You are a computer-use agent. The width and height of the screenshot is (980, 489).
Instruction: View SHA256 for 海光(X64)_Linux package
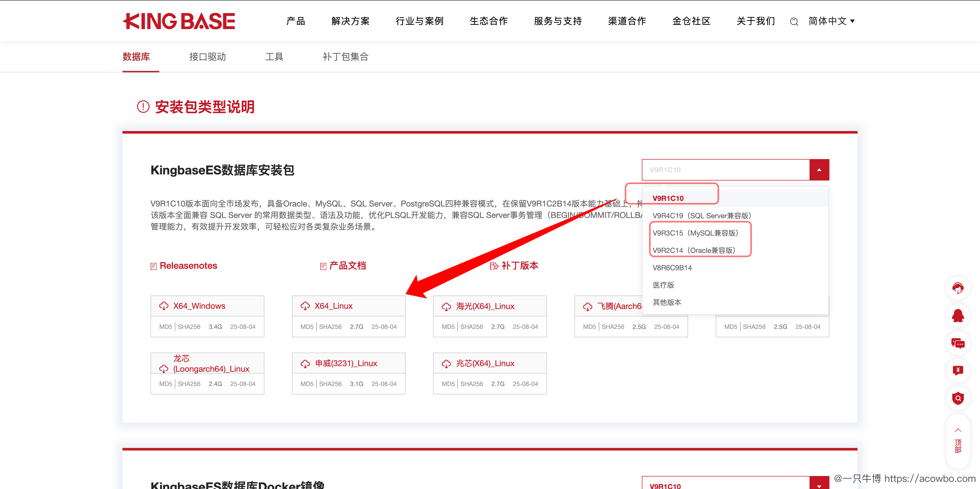click(472, 327)
